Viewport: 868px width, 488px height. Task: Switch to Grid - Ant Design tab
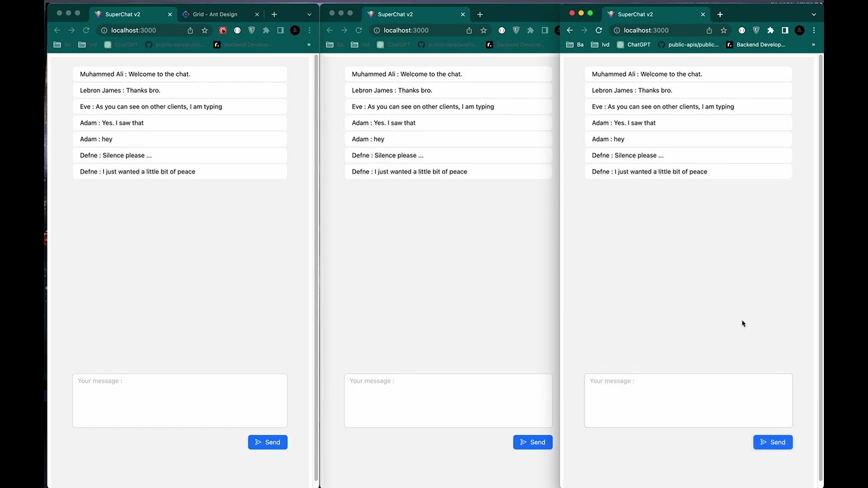pos(221,14)
